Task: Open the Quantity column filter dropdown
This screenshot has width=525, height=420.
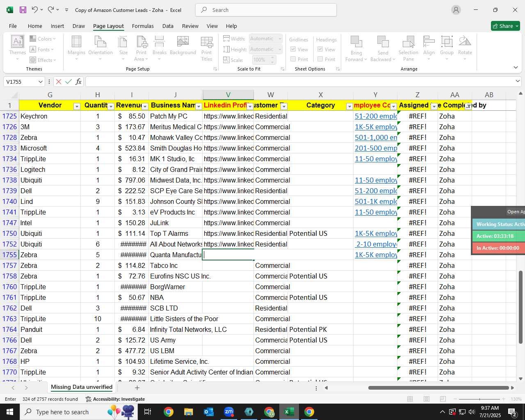Action: (111, 107)
